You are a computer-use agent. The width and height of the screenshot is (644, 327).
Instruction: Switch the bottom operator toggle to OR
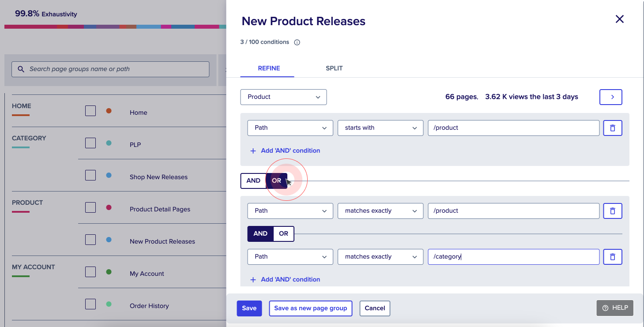(x=283, y=233)
